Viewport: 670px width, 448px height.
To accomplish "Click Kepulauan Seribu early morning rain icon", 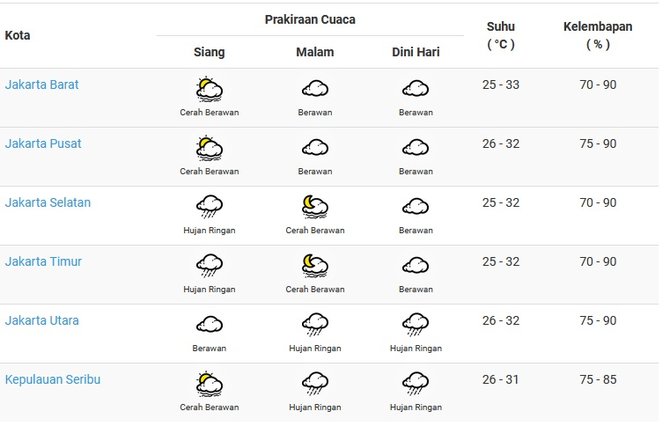I will [415, 384].
